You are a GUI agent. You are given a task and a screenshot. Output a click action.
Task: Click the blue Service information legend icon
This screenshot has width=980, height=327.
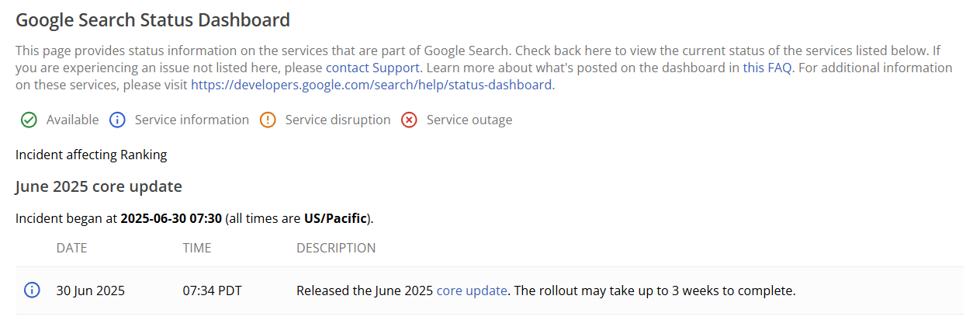click(117, 120)
